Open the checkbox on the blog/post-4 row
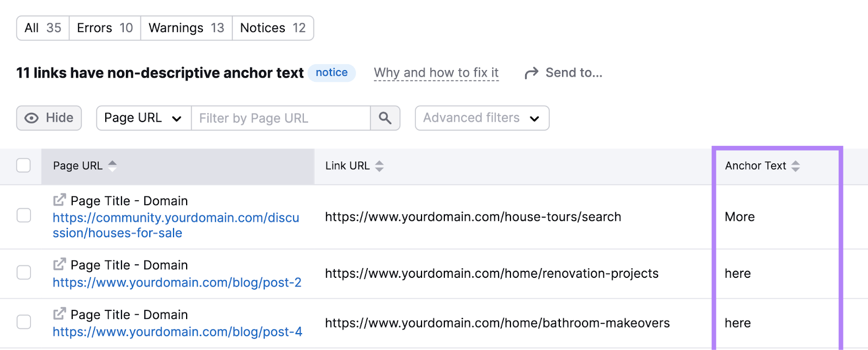 coord(23,322)
